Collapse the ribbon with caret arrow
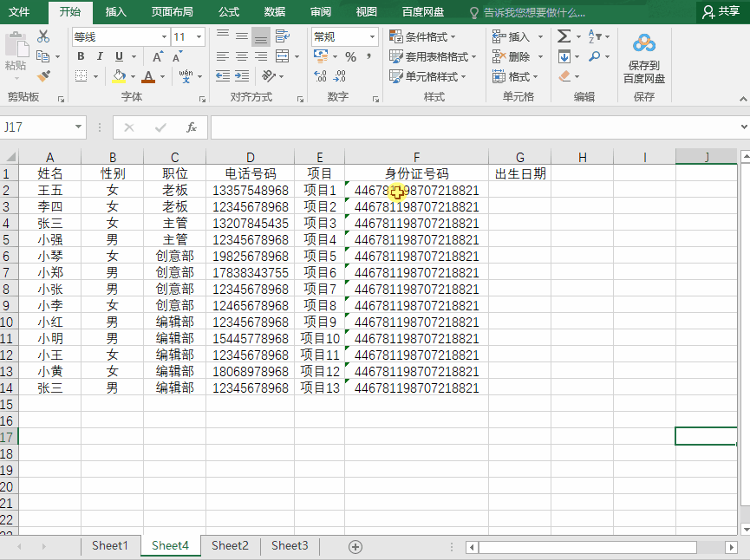 coord(743,99)
